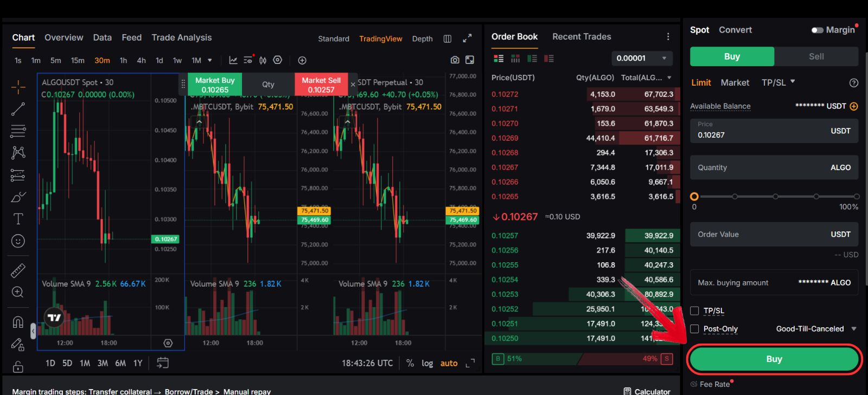The height and width of the screenshot is (395, 868).
Task: Open the emoji icons tool
Action: point(18,241)
